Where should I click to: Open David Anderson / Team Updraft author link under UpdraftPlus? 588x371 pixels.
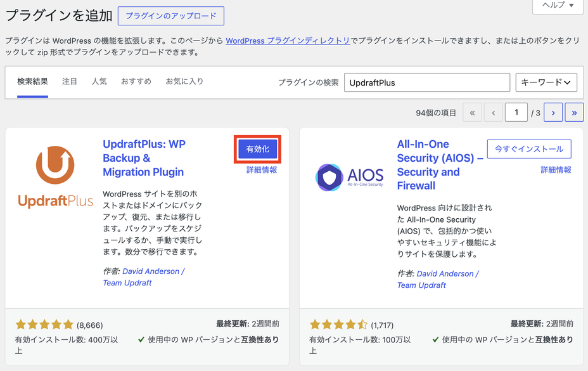tap(144, 277)
